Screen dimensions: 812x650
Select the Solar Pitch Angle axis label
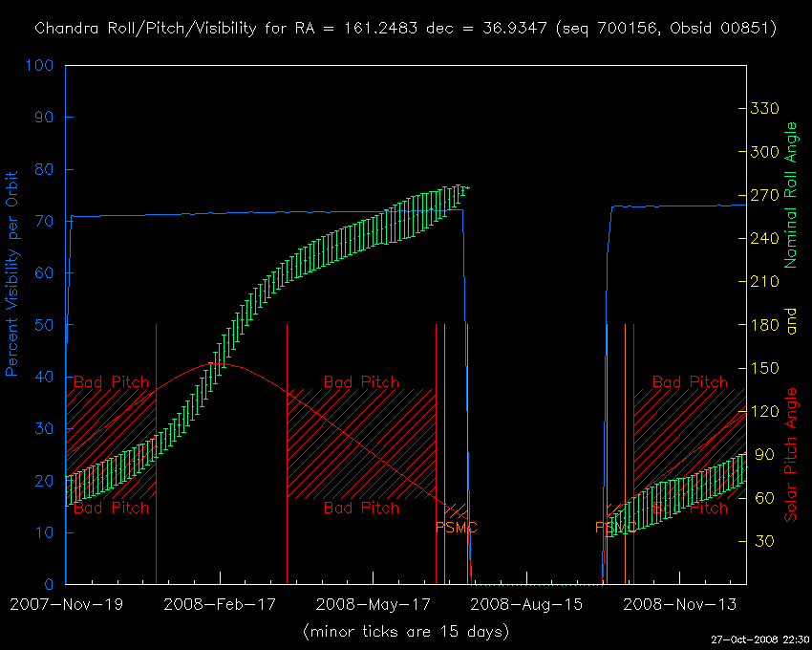[791, 455]
